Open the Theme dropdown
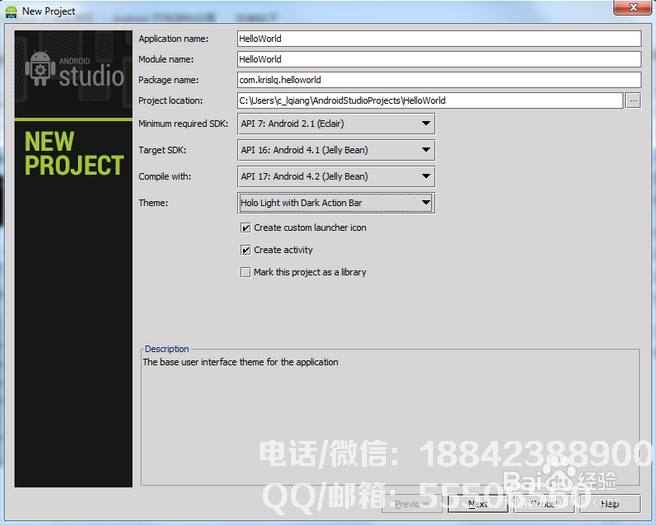Viewport: 656px width, 525px height. click(336, 203)
